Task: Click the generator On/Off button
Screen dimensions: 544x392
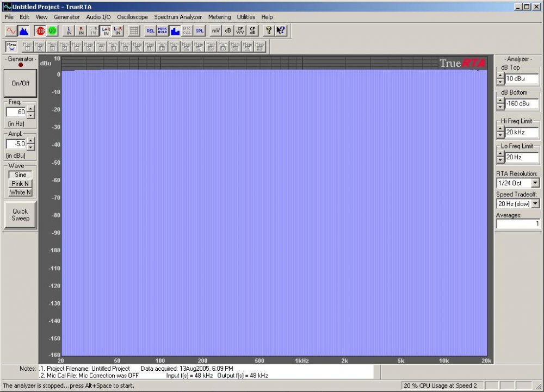Action: (x=21, y=83)
